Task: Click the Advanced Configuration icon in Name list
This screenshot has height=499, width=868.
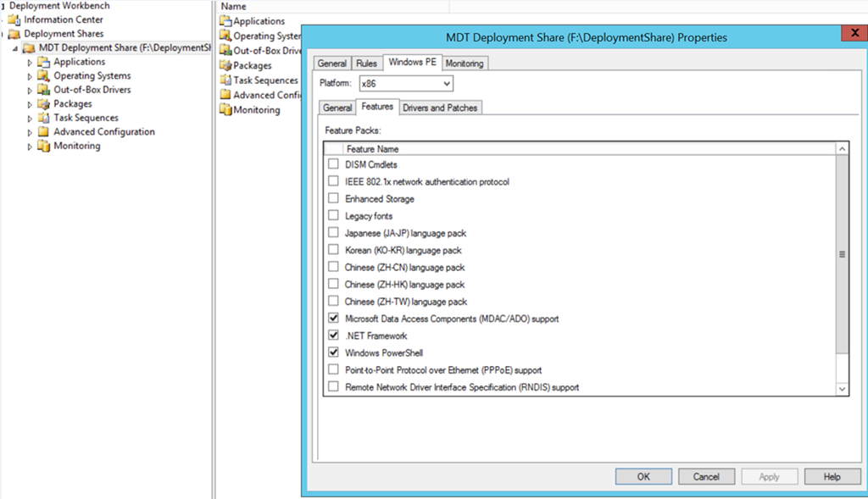Action: click(225, 95)
